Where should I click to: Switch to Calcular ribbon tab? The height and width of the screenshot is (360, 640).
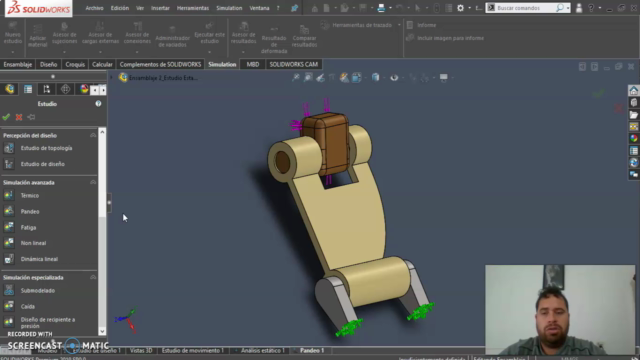[x=102, y=64]
